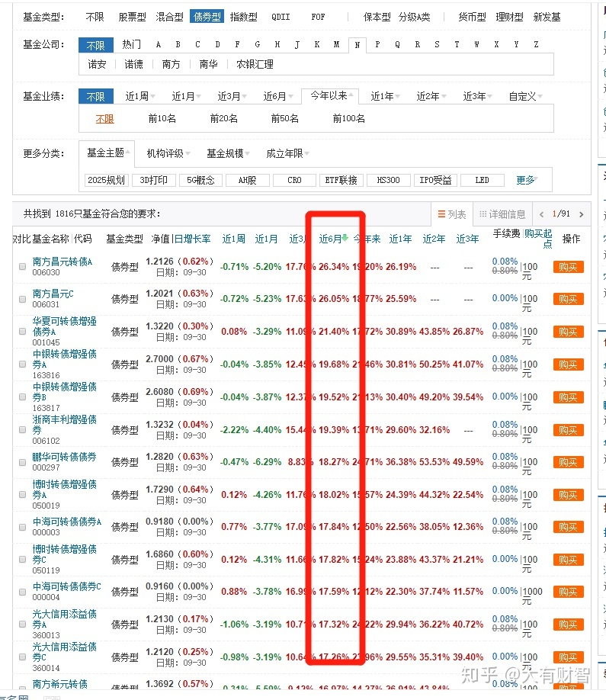
Task: Select the 股票型 fund type
Action: pos(132,17)
